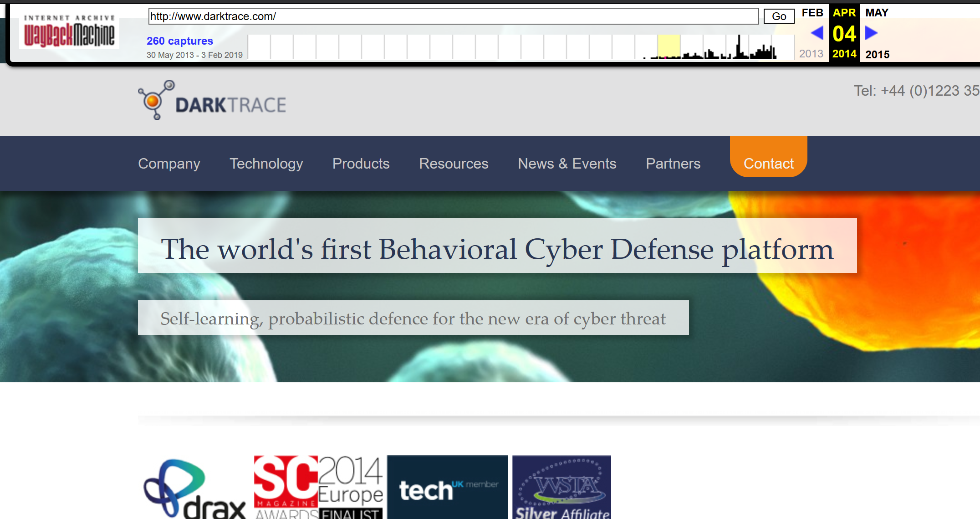
Task: Click the URL input field
Action: click(x=453, y=16)
